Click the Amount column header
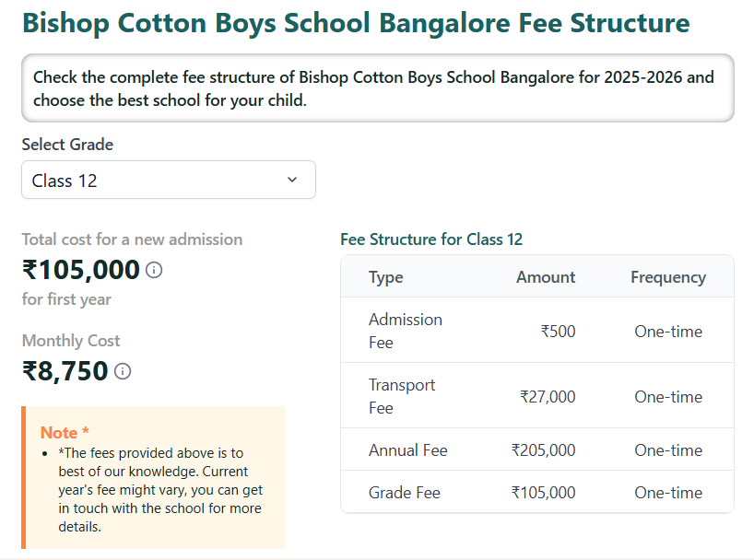The image size is (754, 560). 546,276
